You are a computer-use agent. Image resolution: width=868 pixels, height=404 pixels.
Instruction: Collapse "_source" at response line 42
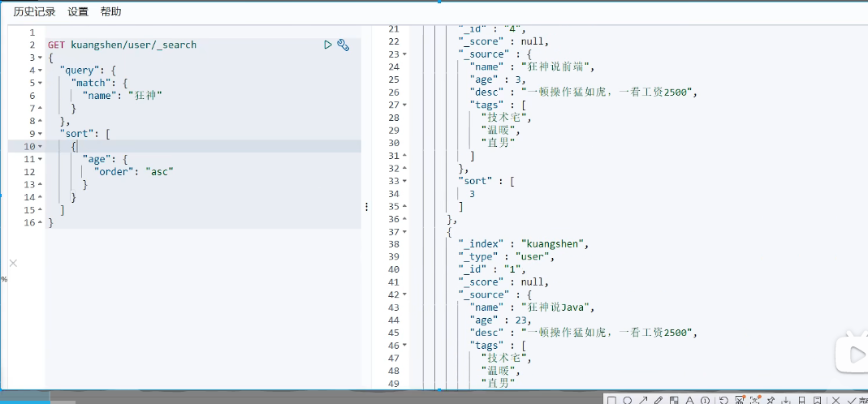tap(404, 295)
